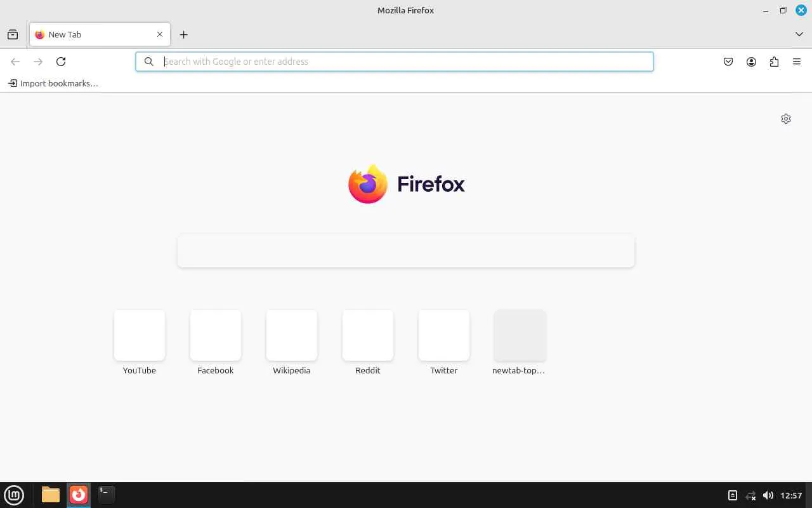
Task: Open the notifications tray icon
Action: click(732, 495)
